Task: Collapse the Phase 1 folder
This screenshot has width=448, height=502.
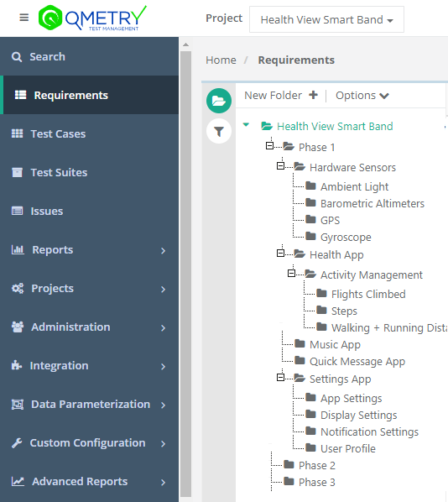Action: tap(270, 146)
